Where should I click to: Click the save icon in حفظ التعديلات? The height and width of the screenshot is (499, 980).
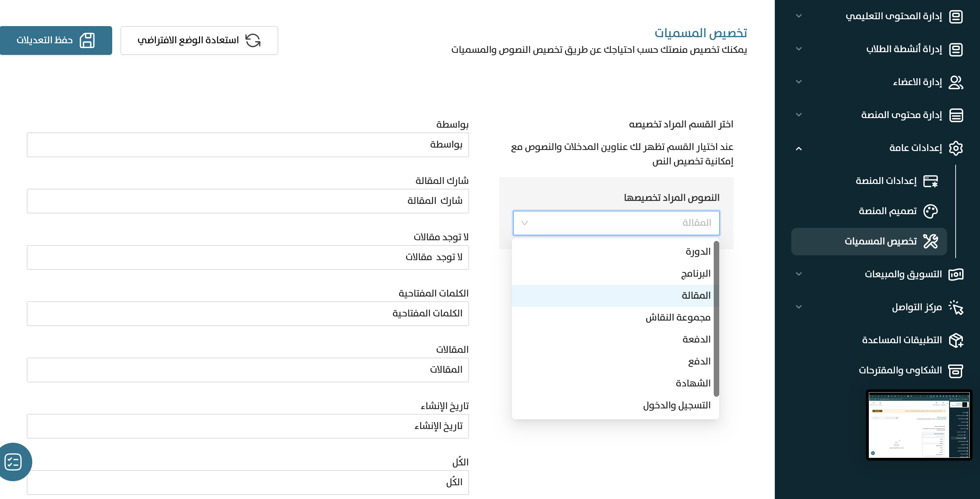click(87, 40)
